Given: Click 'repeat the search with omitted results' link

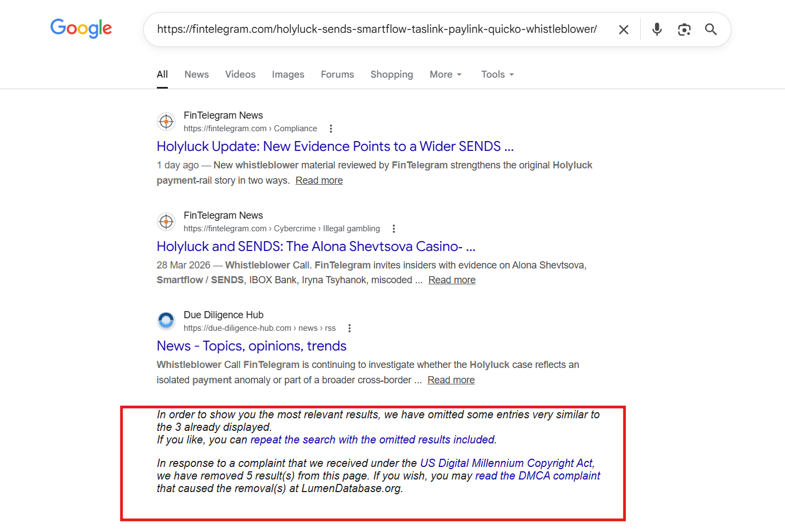Looking at the screenshot, I should click(x=373, y=440).
